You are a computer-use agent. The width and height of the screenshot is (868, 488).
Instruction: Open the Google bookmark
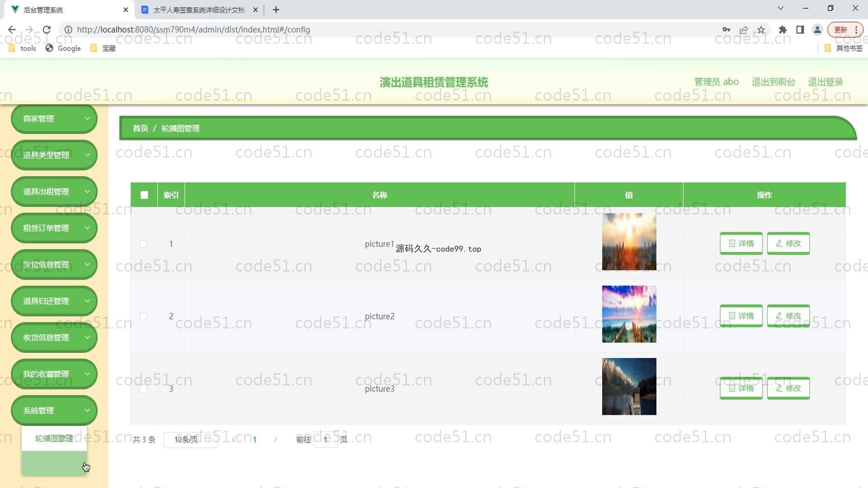point(63,48)
